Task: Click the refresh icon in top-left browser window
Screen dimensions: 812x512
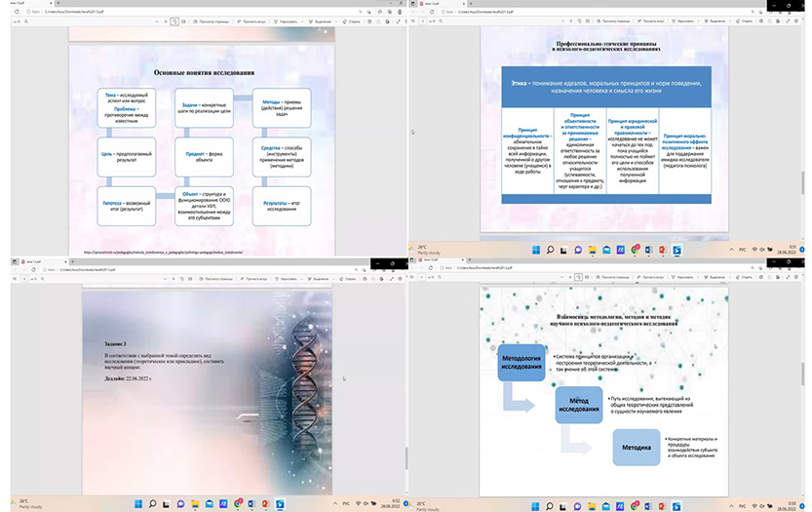Action: pos(19,11)
